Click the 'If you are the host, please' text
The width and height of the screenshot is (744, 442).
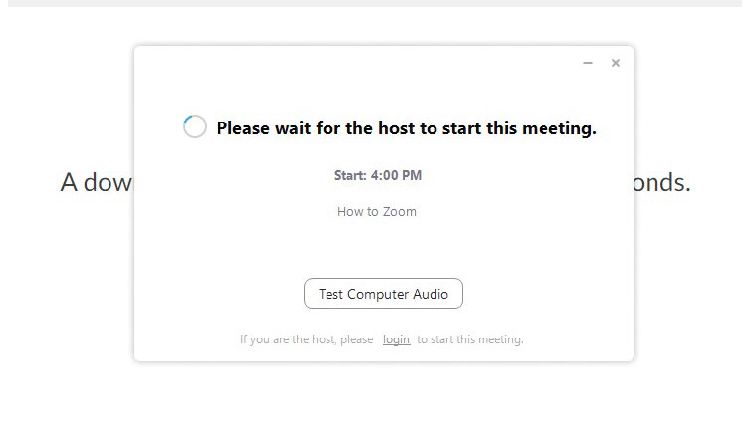[x=306, y=339]
